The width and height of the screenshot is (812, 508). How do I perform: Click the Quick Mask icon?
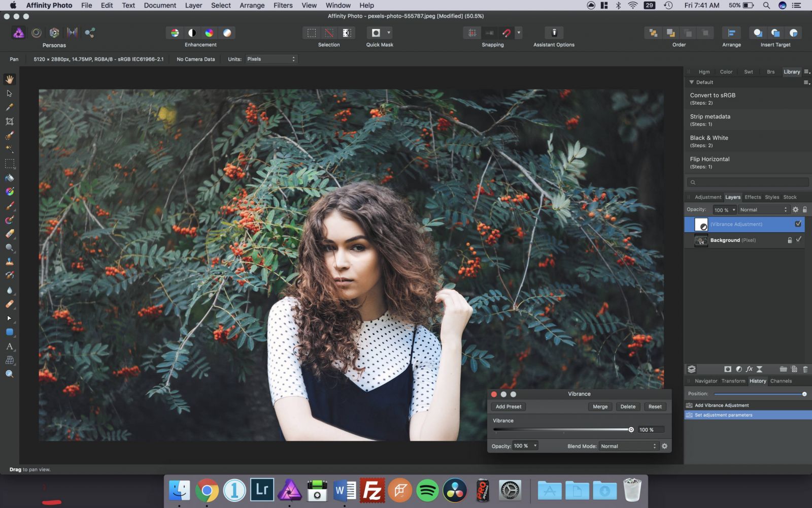pos(376,33)
